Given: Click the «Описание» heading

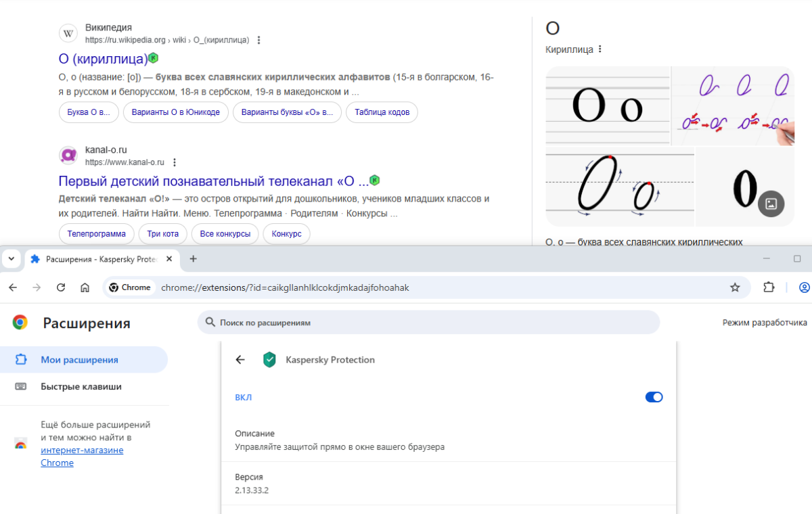Looking at the screenshot, I should click(x=255, y=434).
